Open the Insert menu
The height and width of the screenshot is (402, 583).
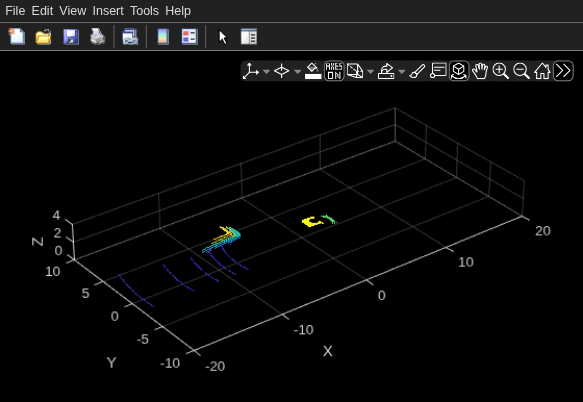click(x=108, y=11)
